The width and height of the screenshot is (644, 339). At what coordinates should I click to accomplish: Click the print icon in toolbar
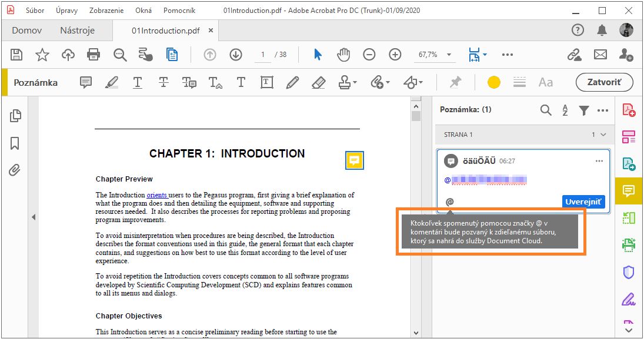click(x=94, y=55)
